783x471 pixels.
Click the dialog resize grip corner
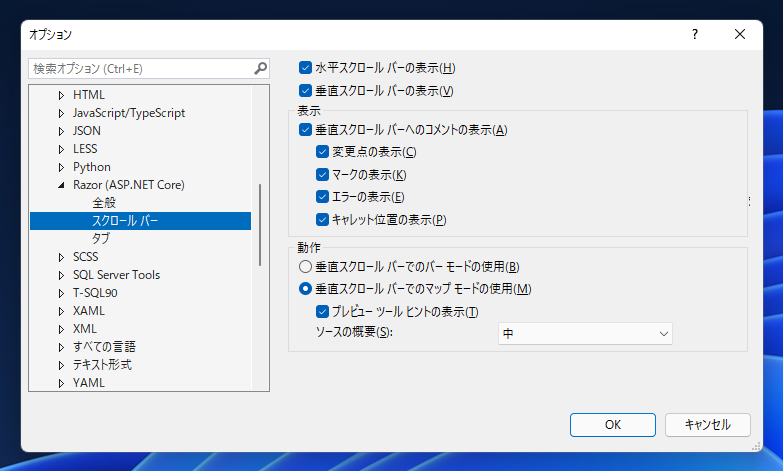tap(757, 446)
